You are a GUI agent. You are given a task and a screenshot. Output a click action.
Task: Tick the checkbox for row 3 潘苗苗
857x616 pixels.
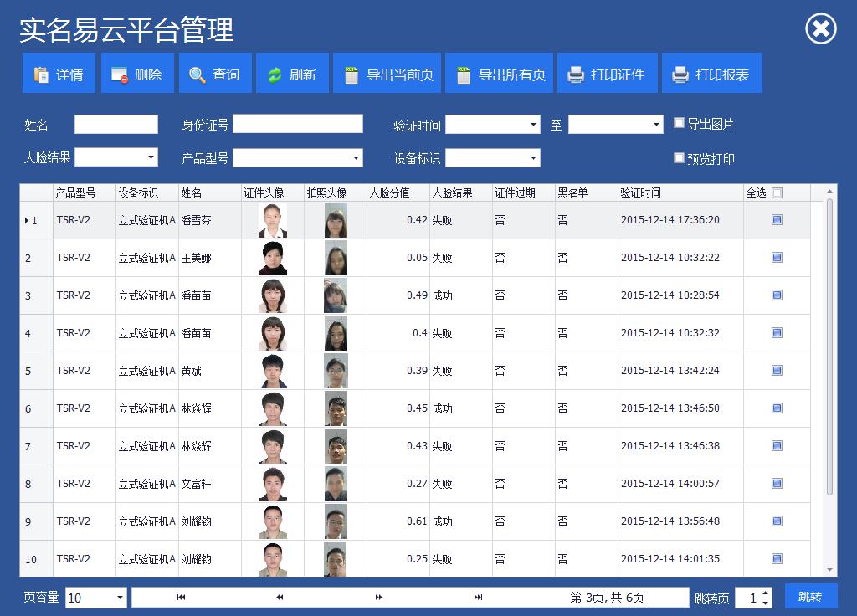click(777, 295)
